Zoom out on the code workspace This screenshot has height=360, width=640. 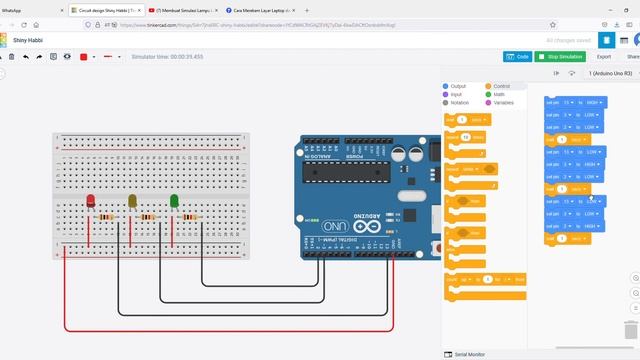[x=635, y=293]
